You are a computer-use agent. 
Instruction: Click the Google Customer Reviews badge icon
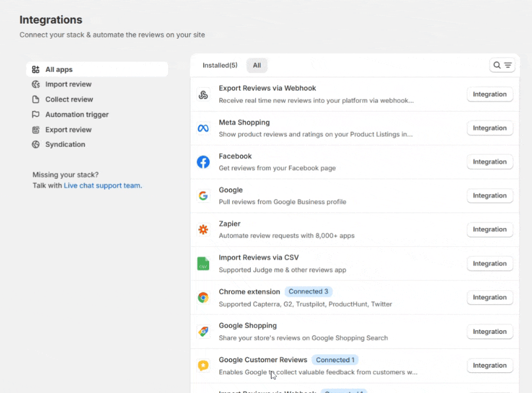pos(203,366)
